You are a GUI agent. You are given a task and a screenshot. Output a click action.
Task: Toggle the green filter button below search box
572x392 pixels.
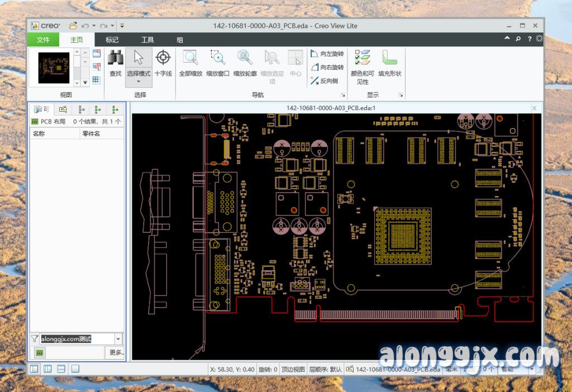coord(40,353)
